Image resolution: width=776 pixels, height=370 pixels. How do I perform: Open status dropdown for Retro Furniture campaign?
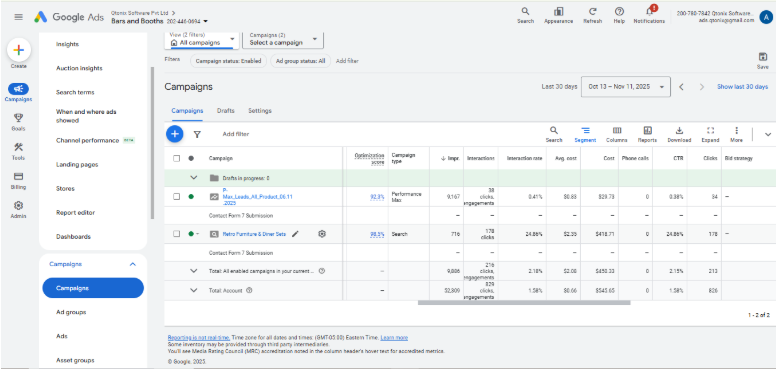click(194, 234)
